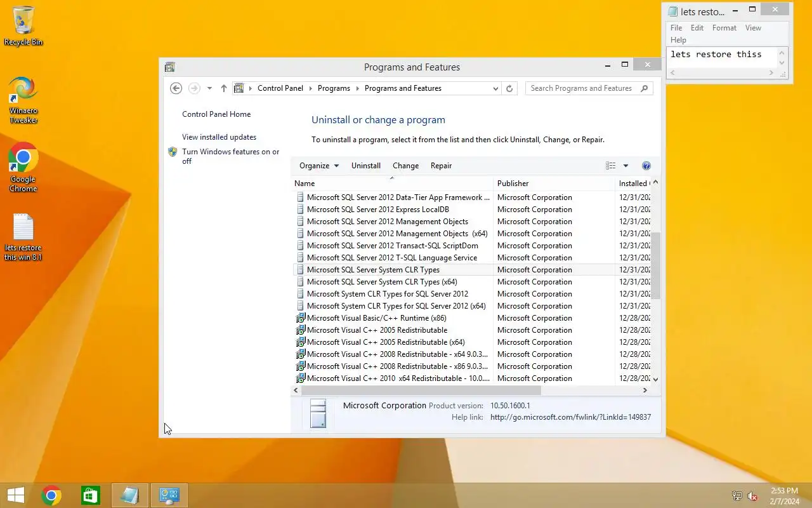Open Control Panel Home link
812x508 pixels.
(216, 114)
